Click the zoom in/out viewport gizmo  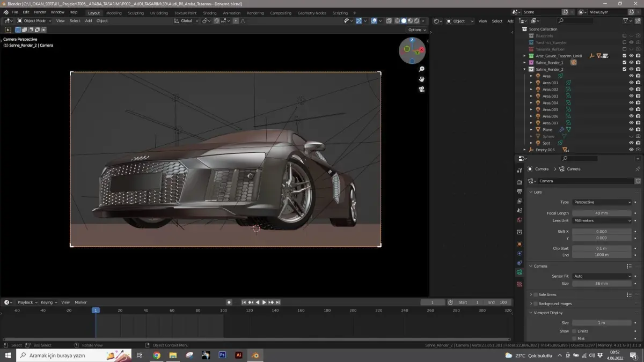point(422,69)
